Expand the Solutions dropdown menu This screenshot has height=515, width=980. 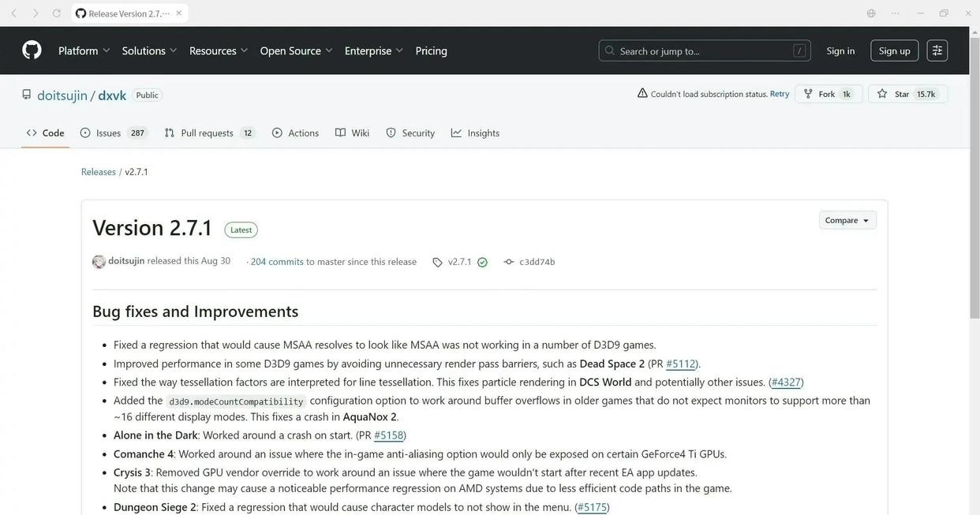[149, 50]
